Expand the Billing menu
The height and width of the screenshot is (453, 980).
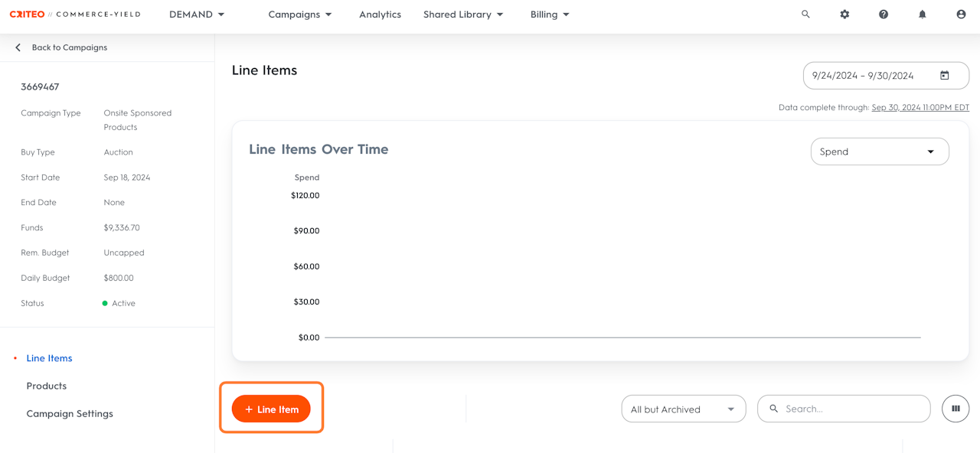[x=550, y=15]
